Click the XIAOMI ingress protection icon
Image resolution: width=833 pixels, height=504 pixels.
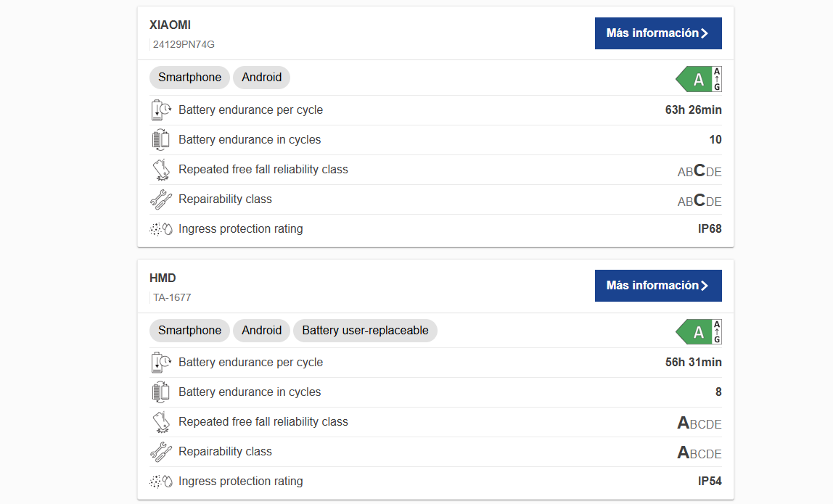coord(161,229)
